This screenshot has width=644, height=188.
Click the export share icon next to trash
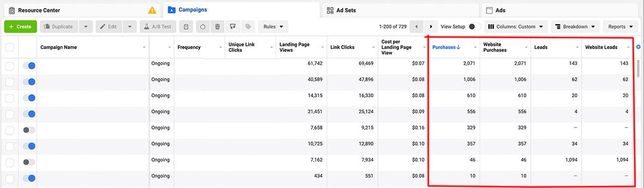point(232,27)
